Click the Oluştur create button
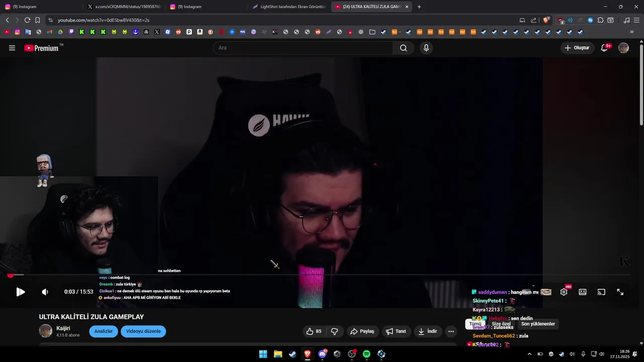This screenshot has width=644, height=362. [577, 48]
